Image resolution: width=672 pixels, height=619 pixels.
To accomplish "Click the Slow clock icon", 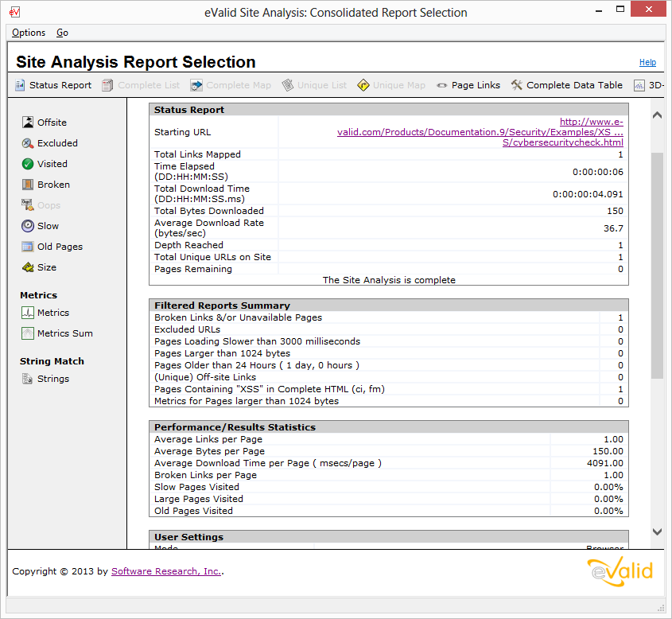I will click(28, 226).
